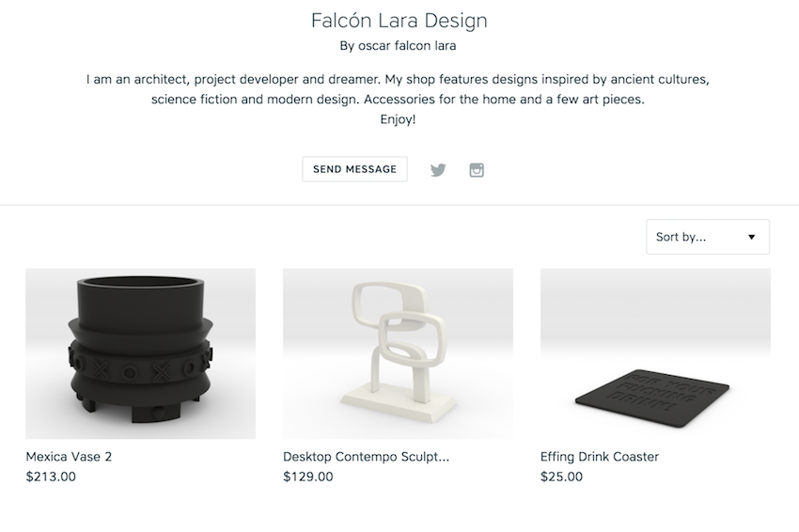Open the Mexica Vase 2 product image
Image resolution: width=799 pixels, height=532 pixels.
(140, 353)
